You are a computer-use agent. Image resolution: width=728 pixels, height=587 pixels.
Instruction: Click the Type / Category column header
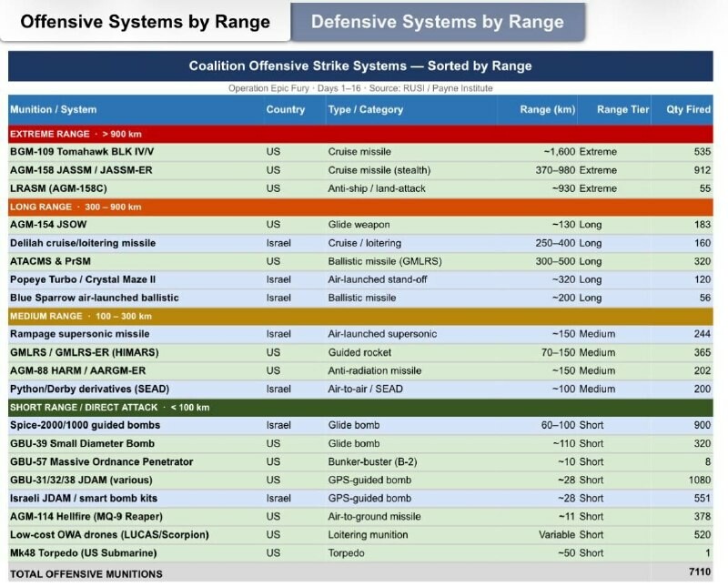coord(365,110)
